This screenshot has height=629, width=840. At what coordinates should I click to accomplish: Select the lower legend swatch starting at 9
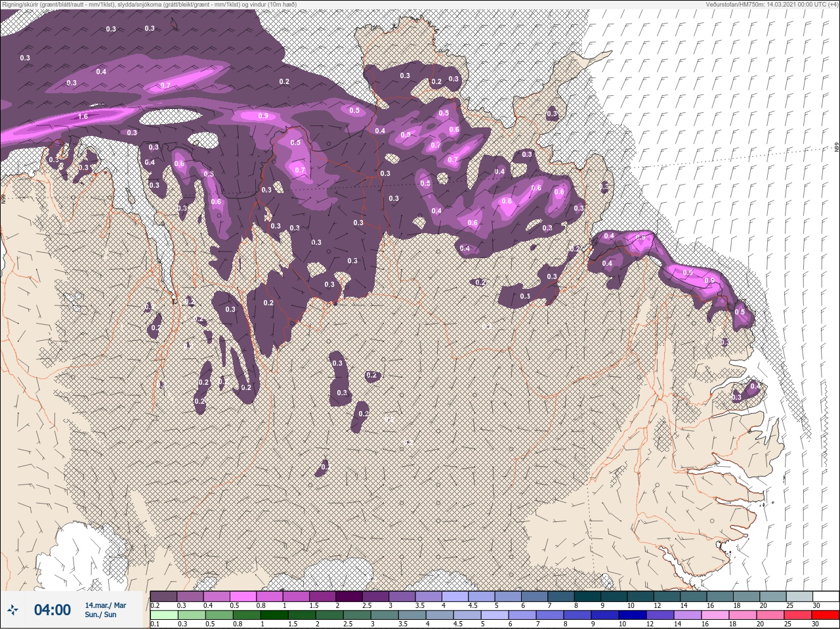click(x=605, y=615)
